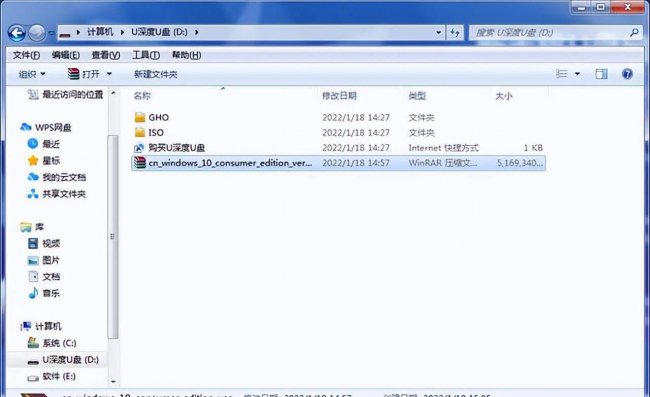Click the 购买U深度U盘 file name
The height and width of the screenshot is (397, 650).
[x=177, y=148]
